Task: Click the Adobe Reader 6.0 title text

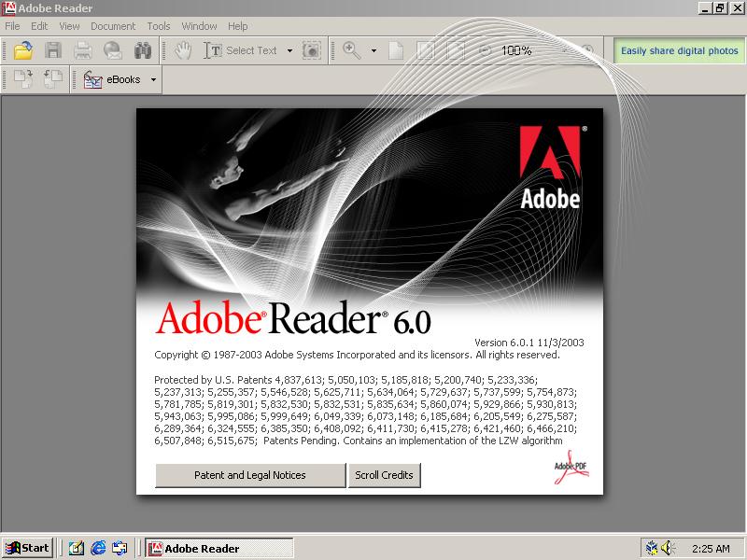Action: coord(293,318)
